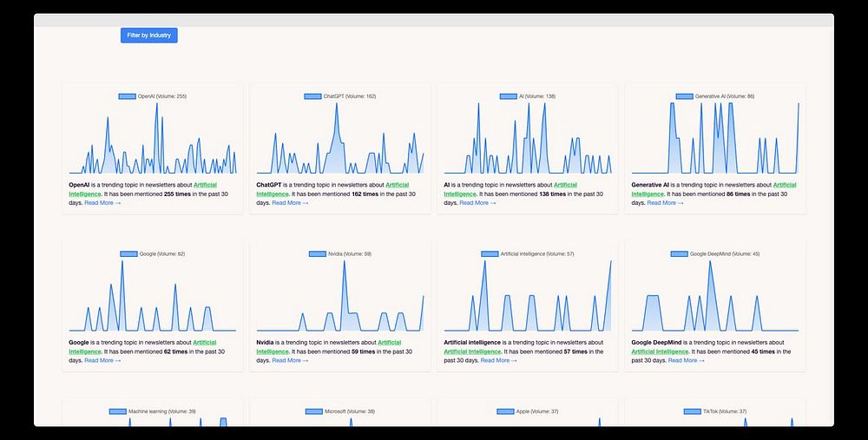The width and height of the screenshot is (868, 440).
Task: Open the Filter by Industry button
Action: point(149,35)
